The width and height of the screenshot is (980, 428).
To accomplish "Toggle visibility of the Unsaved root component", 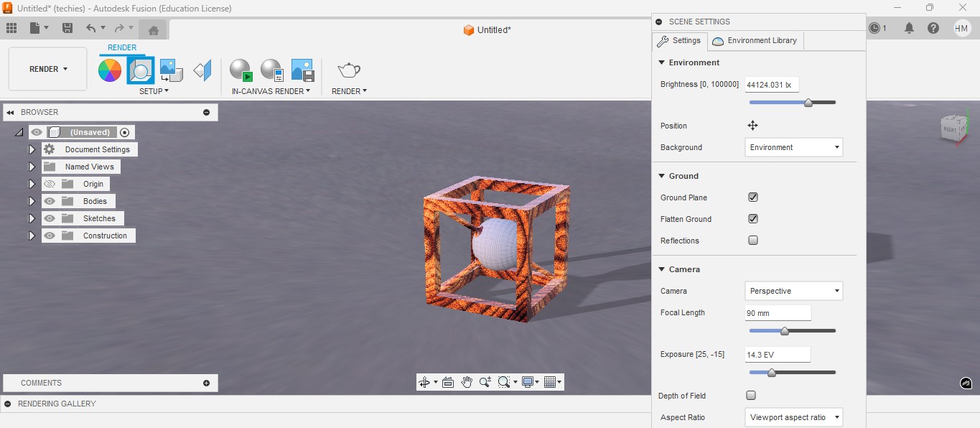I will coord(37,132).
